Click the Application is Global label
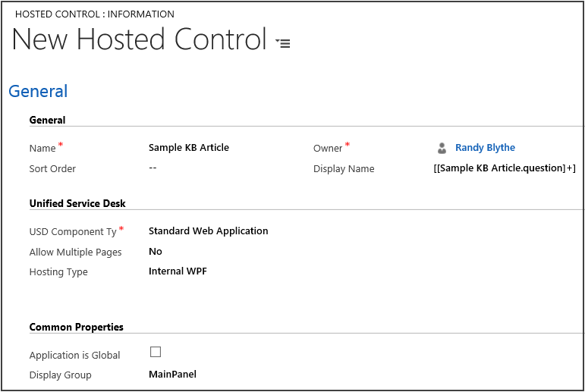Viewport: 585px width, 392px height. coord(74,355)
